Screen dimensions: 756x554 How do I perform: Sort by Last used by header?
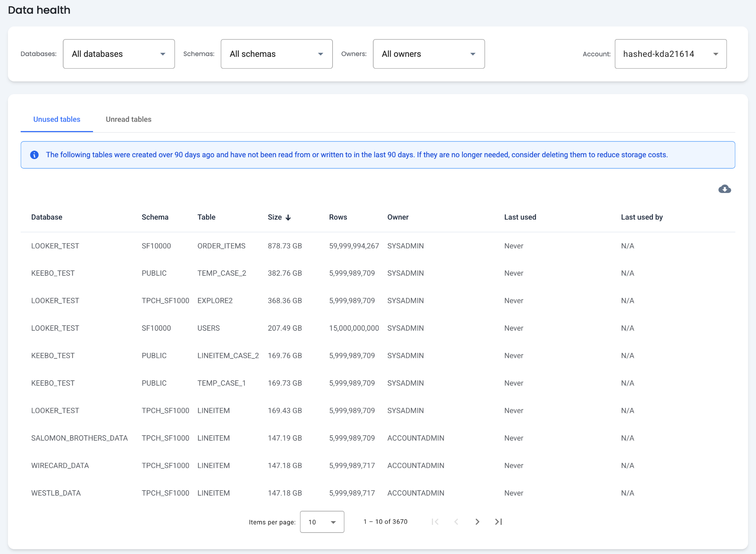click(642, 217)
